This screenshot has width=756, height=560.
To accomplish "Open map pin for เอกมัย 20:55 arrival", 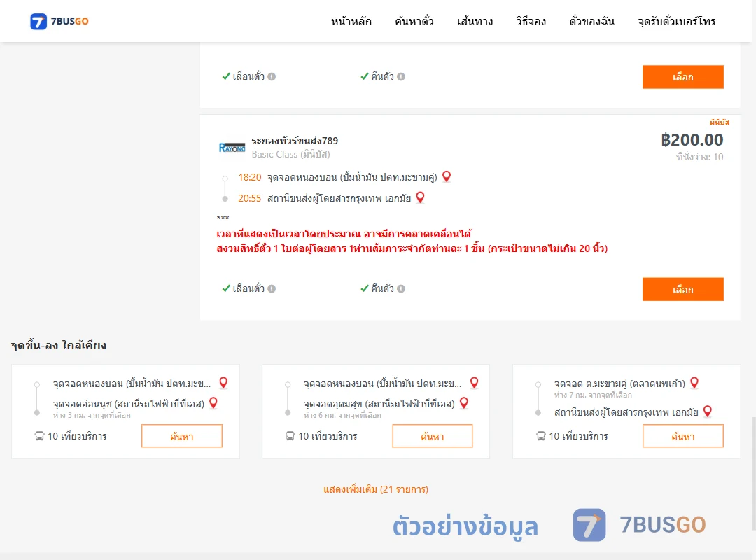I will coord(420,197).
